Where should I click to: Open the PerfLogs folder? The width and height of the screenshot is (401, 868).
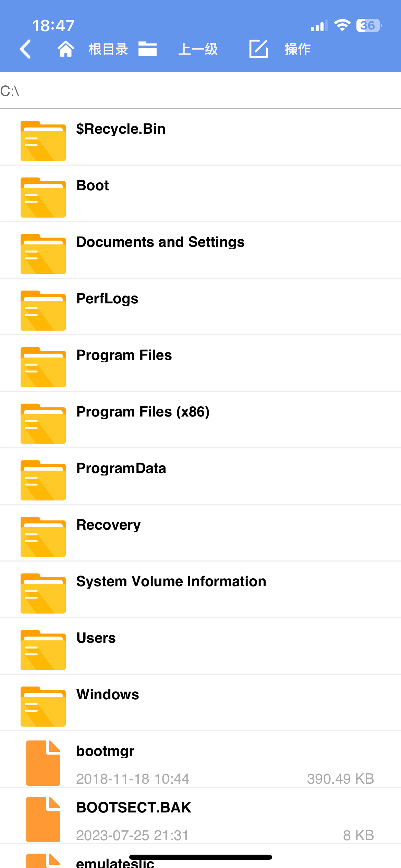pos(107,299)
